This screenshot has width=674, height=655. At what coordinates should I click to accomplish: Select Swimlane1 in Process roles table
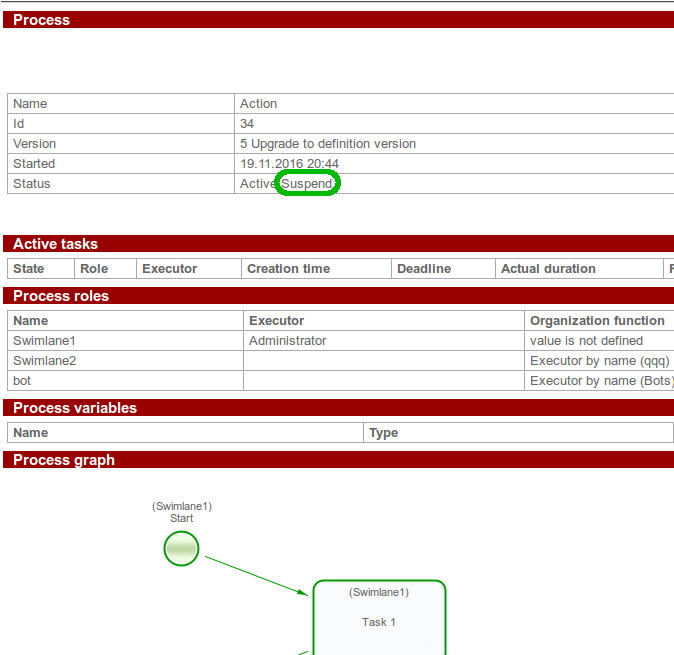[44, 341]
